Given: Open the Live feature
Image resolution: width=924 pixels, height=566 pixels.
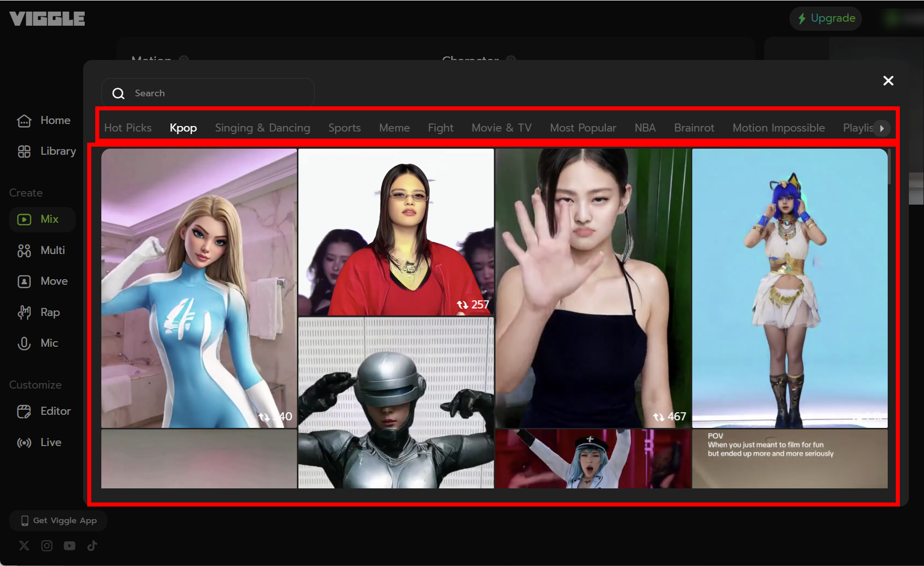Looking at the screenshot, I should (39, 443).
